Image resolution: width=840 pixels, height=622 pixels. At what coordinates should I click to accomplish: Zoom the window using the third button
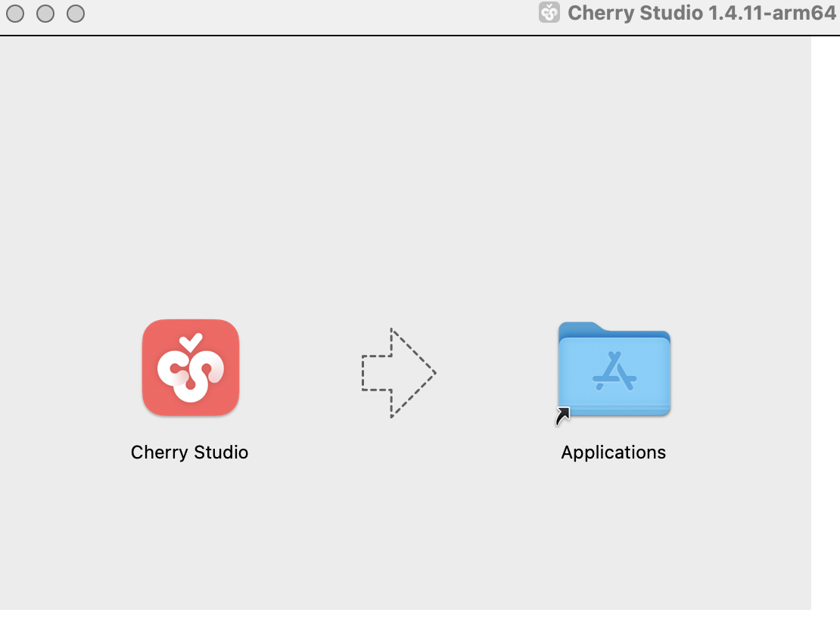(76, 14)
